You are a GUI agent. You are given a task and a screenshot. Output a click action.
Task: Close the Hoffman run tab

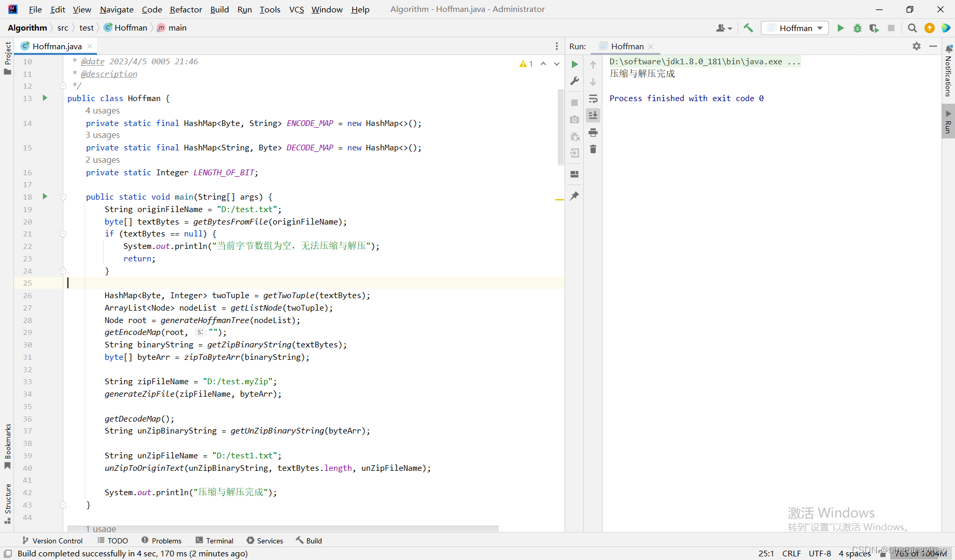(651, 47)
